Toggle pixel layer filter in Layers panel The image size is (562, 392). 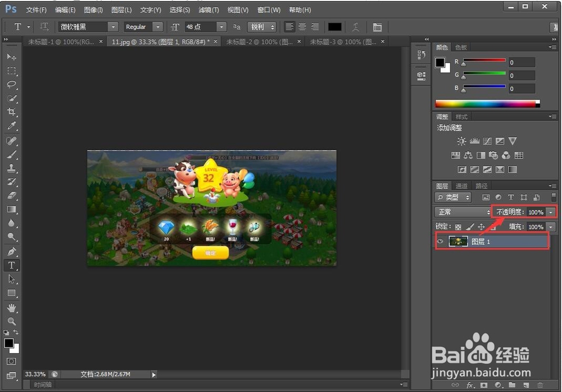[486, 197]
